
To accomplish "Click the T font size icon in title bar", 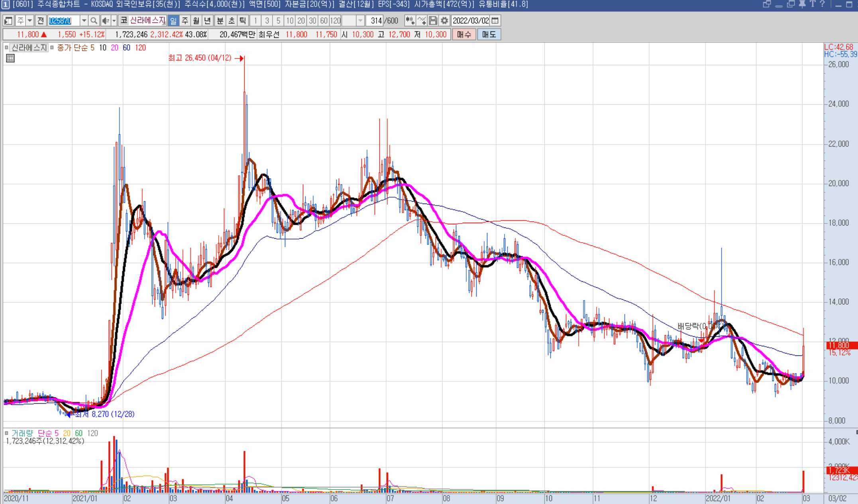I will click(812, 4).
